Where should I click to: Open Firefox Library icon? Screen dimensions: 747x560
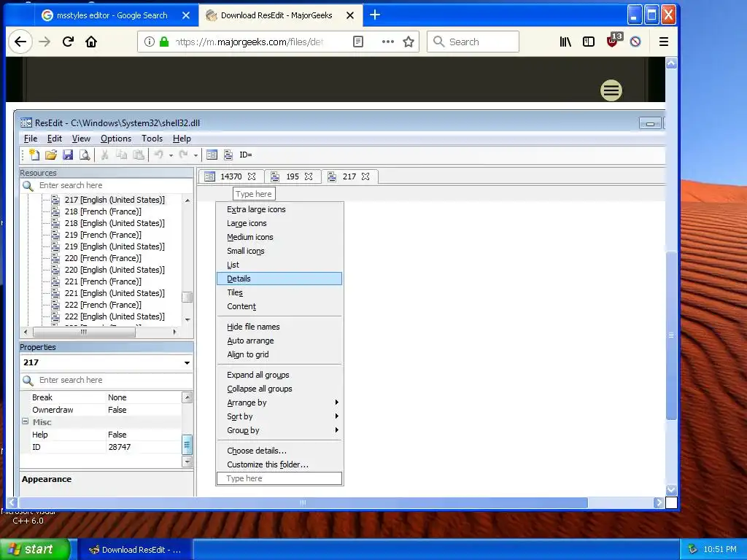click(565, 42)
